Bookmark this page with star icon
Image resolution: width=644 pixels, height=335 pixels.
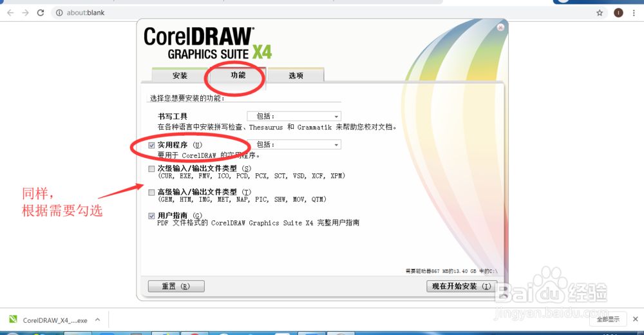(600, 13)
